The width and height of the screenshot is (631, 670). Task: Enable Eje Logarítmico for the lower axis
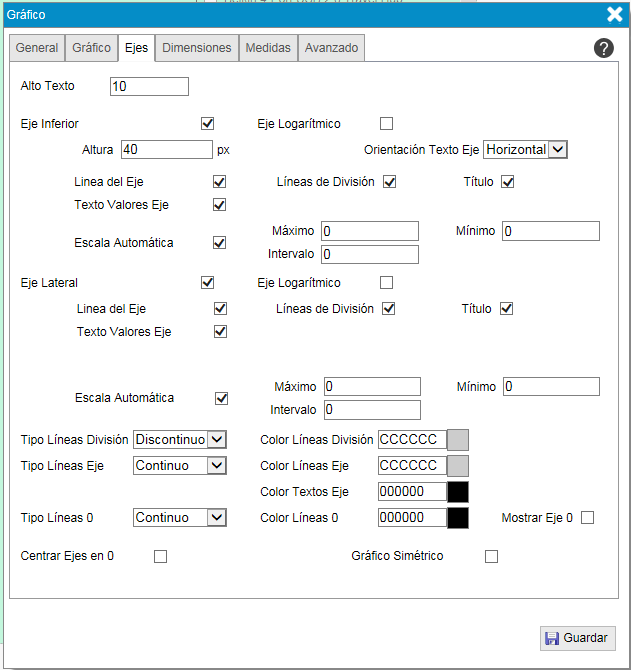(387, 124)
